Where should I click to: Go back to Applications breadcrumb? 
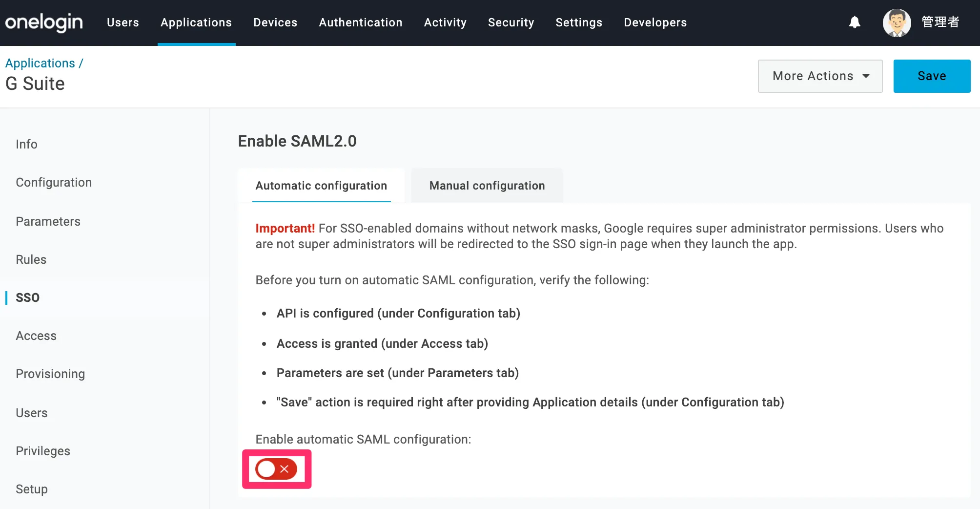tap(40, 63)
